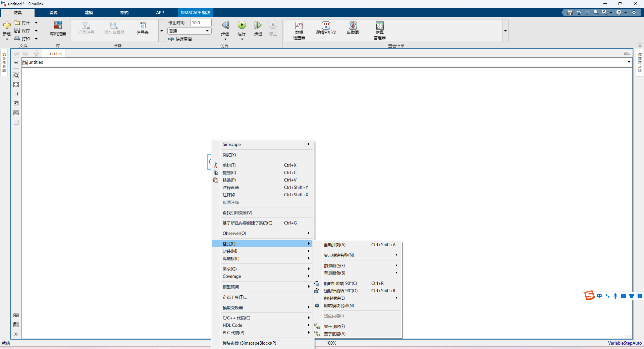
Task: Run the simulation with 运行 button
Action: [242, 25]
